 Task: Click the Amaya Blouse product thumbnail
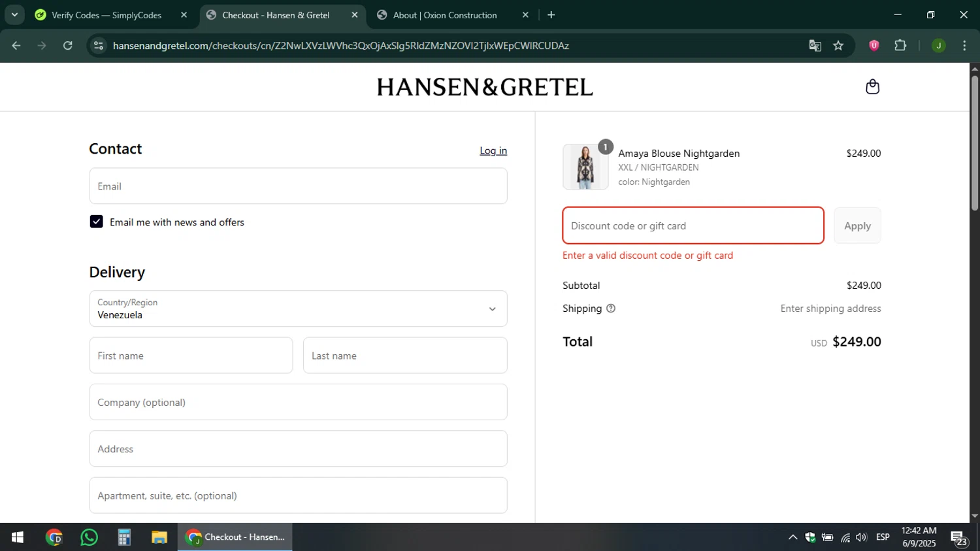pyautogui.click(x=585, y=167)
